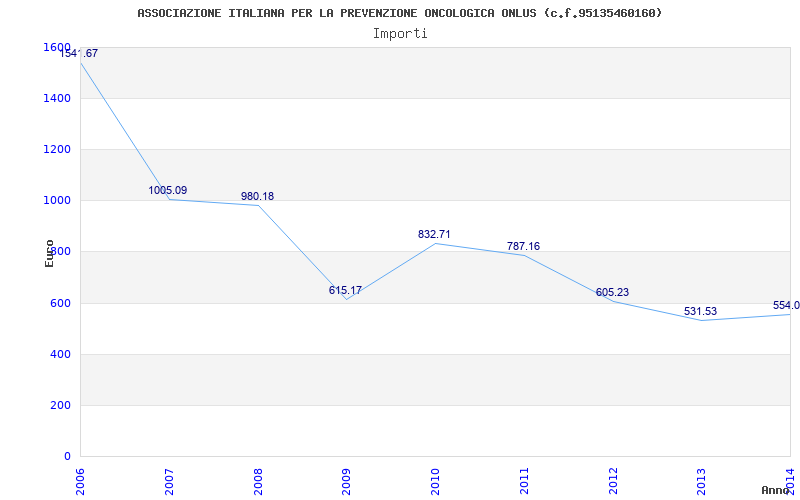Click the 1200 y-axis label
The width and height of the screenshot is (800, 500).
(57, 149)
